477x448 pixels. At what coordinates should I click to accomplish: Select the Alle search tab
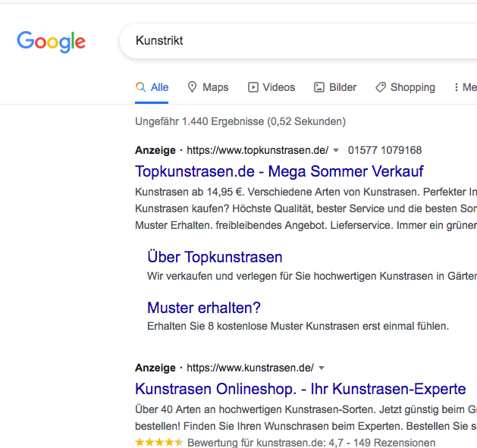click(x=152, y=87)
